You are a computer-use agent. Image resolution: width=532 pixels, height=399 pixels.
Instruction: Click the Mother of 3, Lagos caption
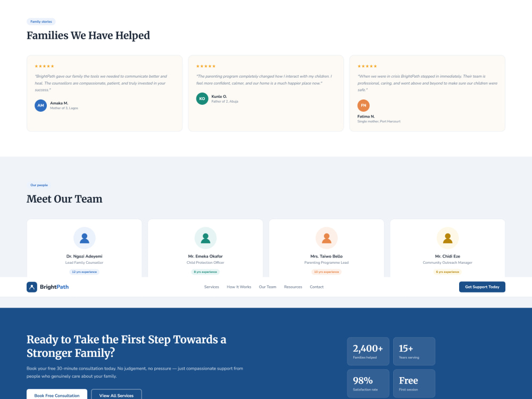coord(64,108)
